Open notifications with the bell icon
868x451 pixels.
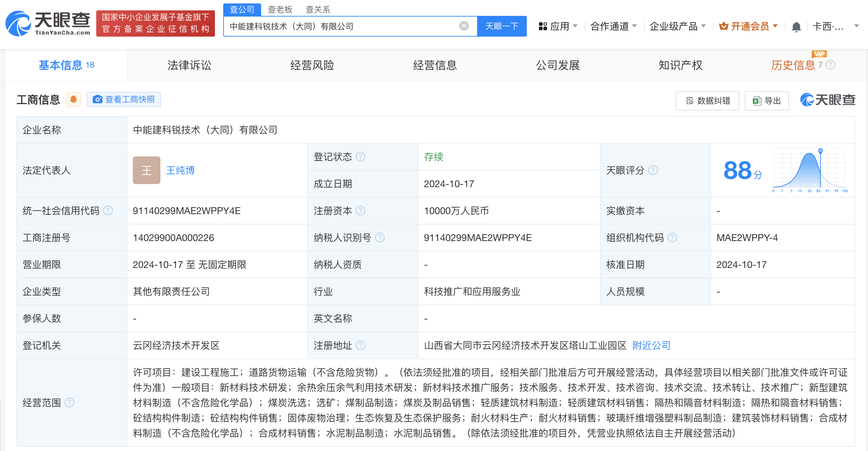click(797, 26)
